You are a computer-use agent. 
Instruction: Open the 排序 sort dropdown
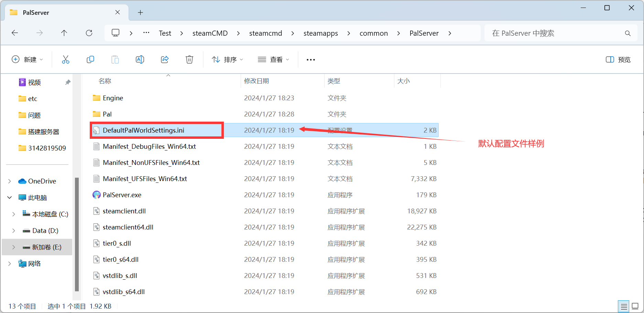pyautogui.click(x=228, y=59)
